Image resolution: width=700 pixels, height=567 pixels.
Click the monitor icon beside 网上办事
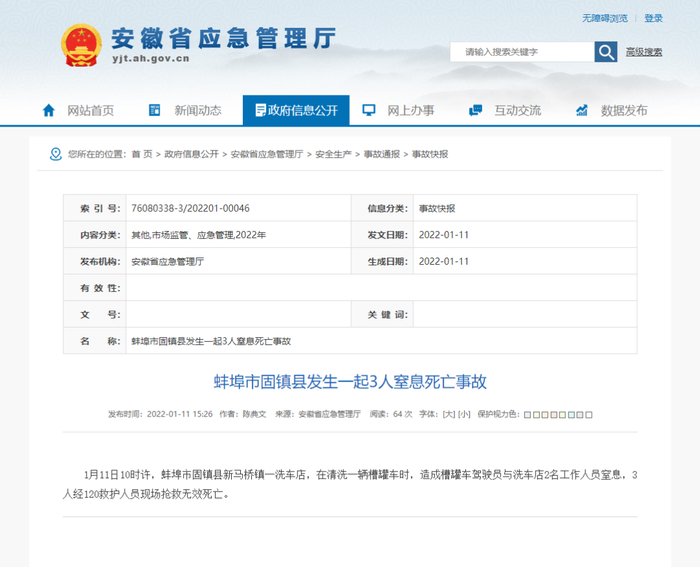pos(369,111)
